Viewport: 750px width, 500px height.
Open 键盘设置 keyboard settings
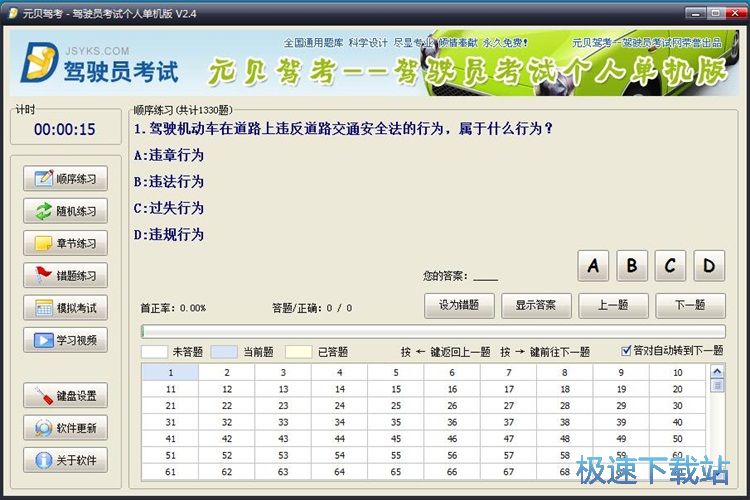click(65, 396)
